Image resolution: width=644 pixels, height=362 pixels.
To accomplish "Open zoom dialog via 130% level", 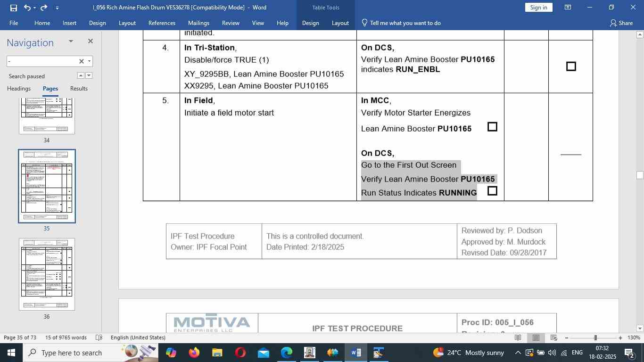I will coord(634,337).
